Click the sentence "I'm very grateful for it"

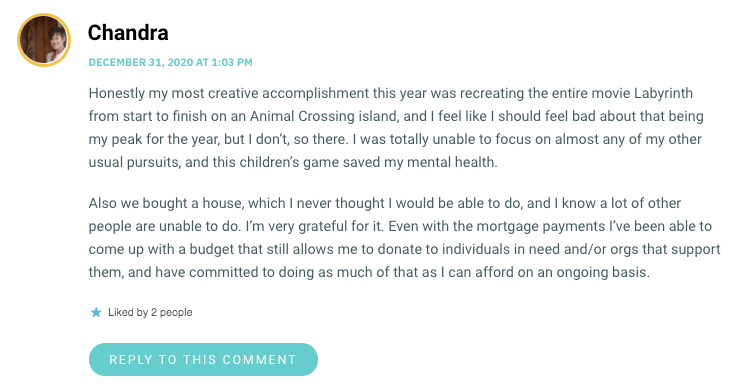314,227
